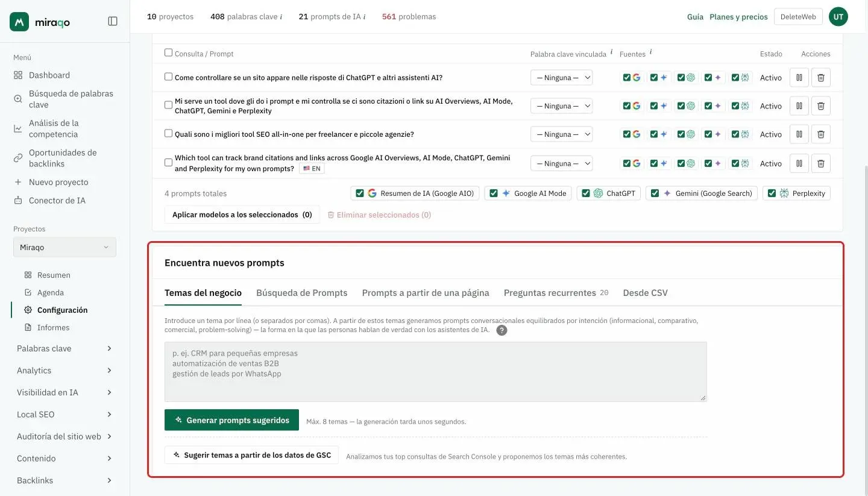
Task: Pause the 'Quali sono i migliori tool' prompt
Action: (x=799, y=134)
